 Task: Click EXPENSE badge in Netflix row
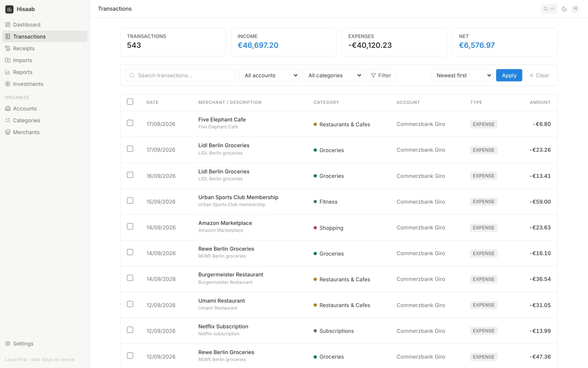pos(483,331)
